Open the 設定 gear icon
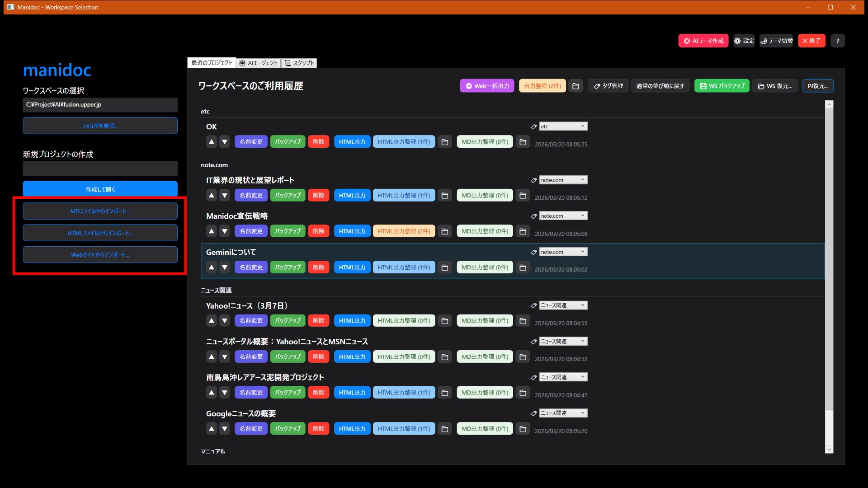The width and height of the screenshot is (868, 488). click(x=737, y=41)
